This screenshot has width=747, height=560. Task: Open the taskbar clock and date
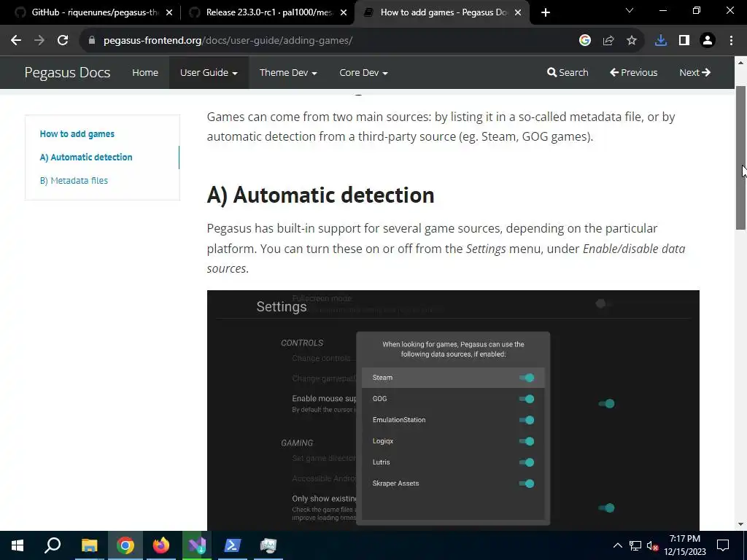pyautogui.click(x=684, y=545)
